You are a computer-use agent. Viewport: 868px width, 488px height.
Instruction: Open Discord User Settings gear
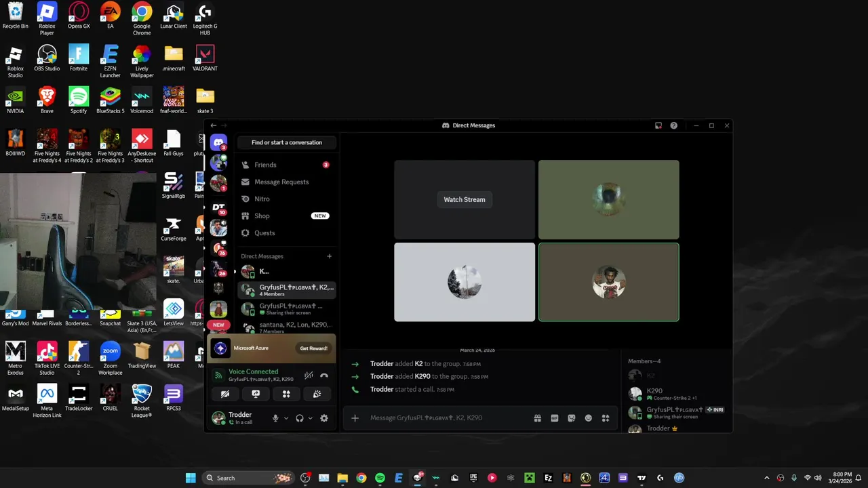tap(324, 418)
